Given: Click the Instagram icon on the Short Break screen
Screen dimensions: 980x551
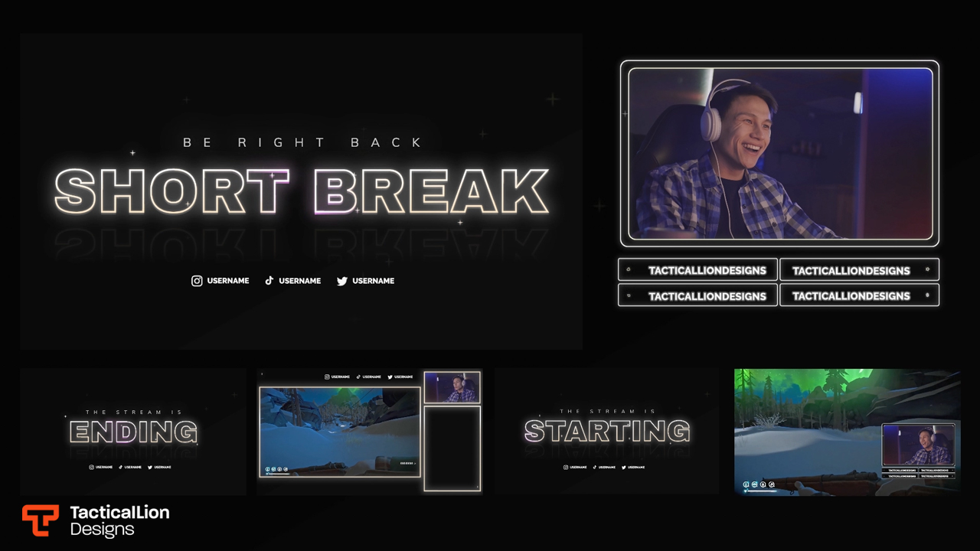Looking at the screenshot, I should click(x=197, y=281).
